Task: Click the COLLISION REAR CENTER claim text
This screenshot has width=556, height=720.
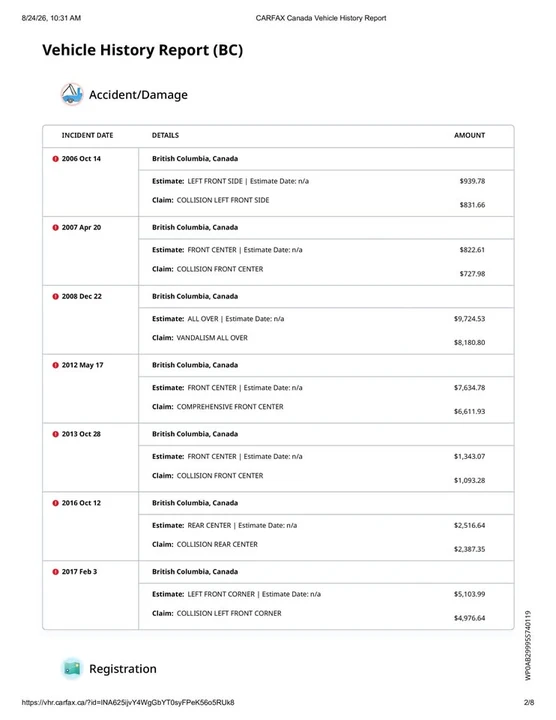Action: point(217,545)
